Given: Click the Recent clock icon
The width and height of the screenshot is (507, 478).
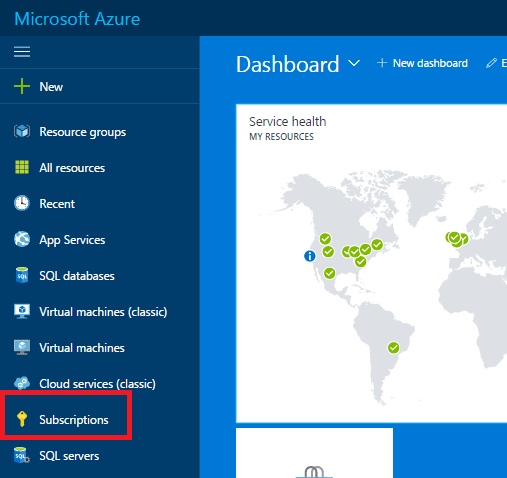Looking at the screenshot, I should 22,203.
